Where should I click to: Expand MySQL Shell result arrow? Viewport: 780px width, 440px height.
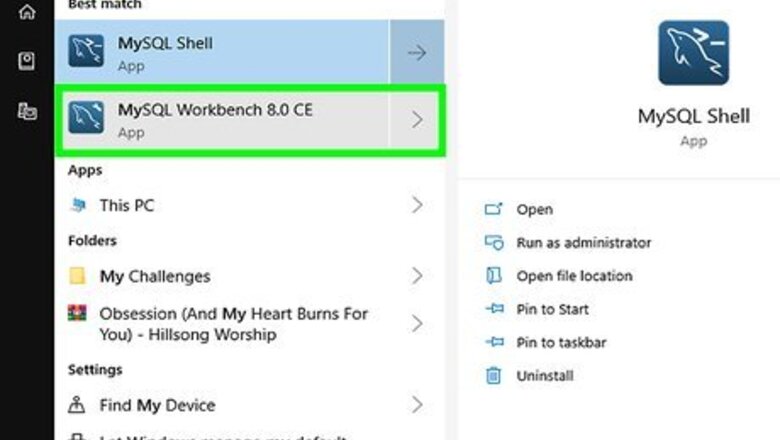tap(417, 52)
